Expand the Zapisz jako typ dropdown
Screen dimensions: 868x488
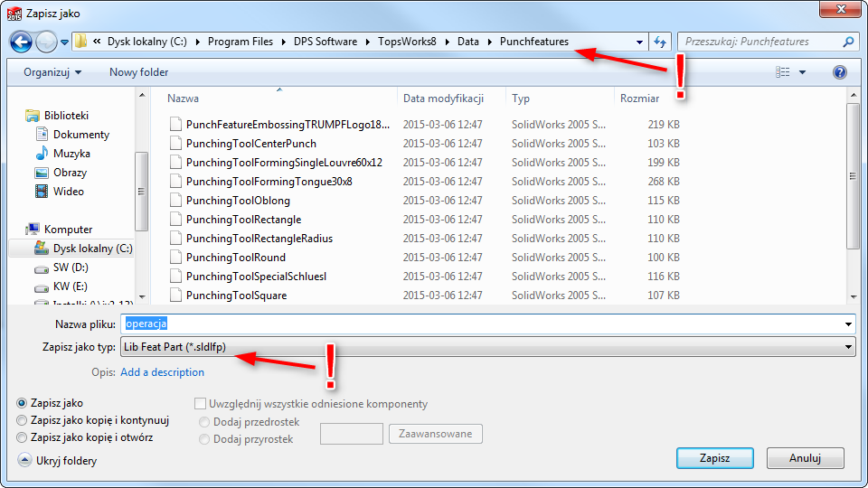click(x=848, y=346)
